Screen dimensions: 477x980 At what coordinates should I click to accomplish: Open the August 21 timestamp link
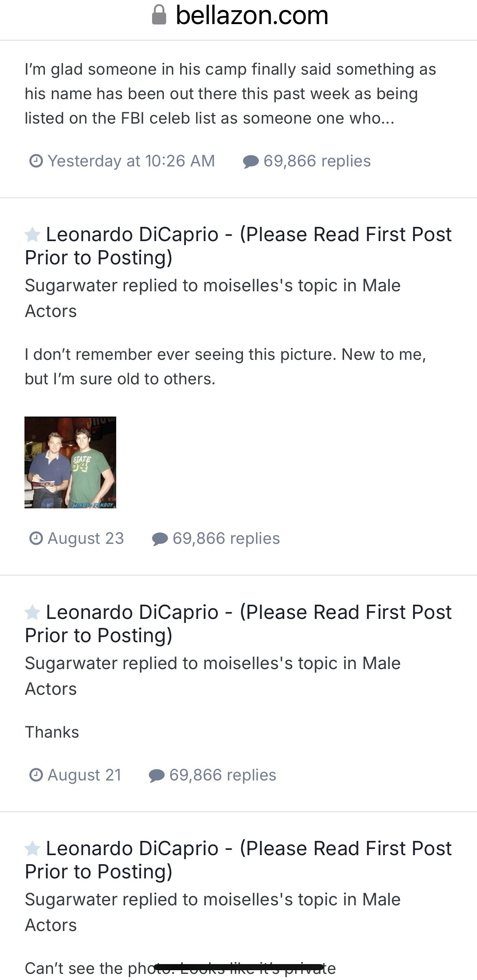click(84, 774)
